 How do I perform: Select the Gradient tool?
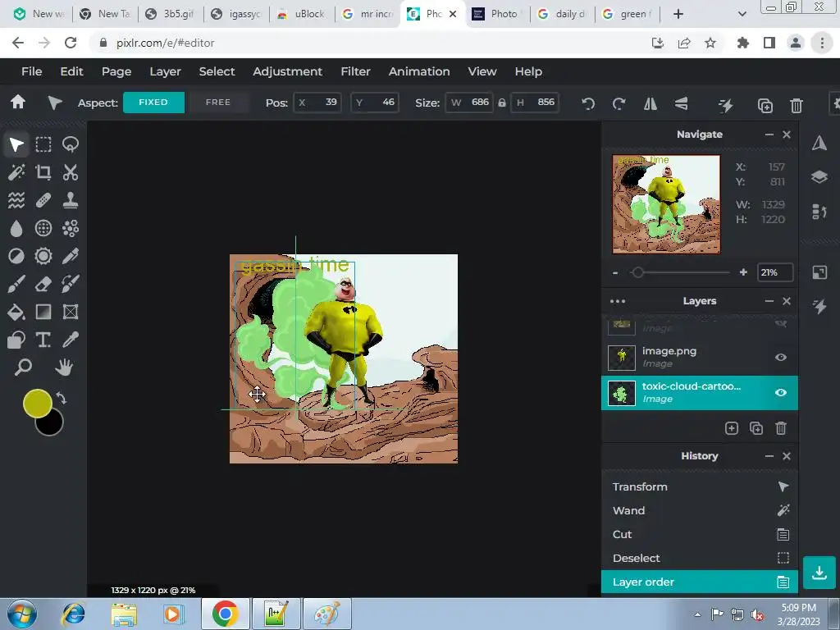[x=43, y=312]
